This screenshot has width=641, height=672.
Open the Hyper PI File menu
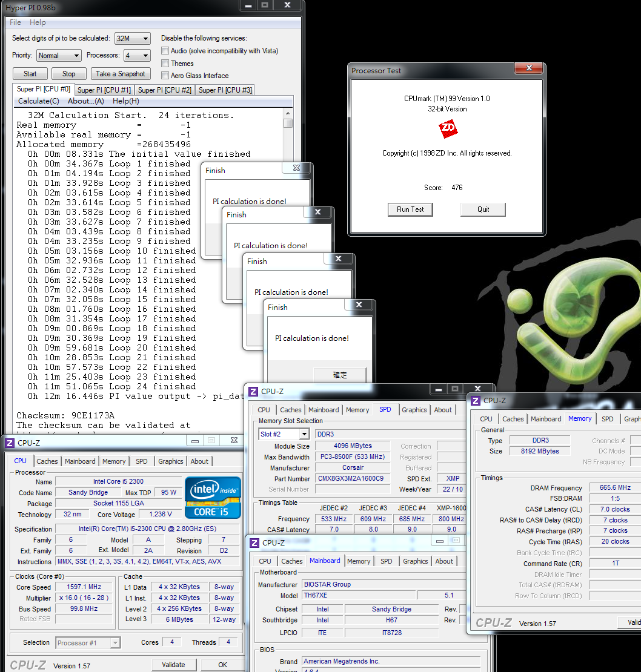pos(15,22)
